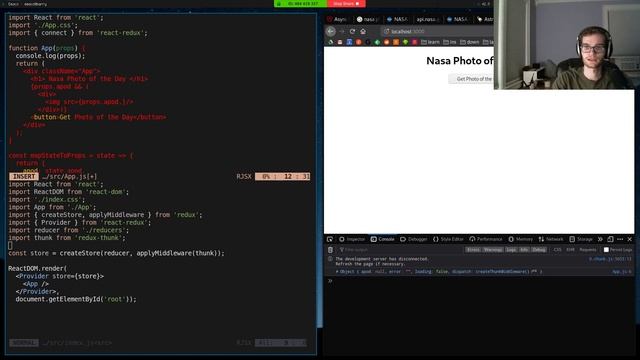Click the '../src/App.js[+]' status line filename

[69, 177]
